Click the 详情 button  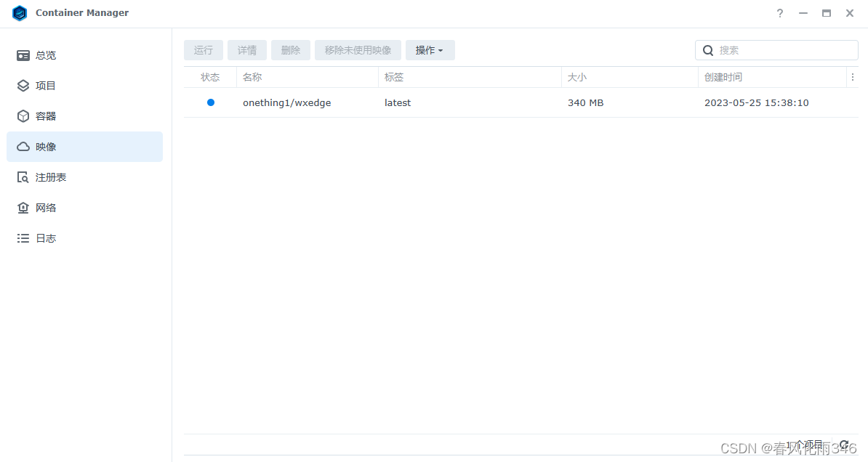point(247,50)
